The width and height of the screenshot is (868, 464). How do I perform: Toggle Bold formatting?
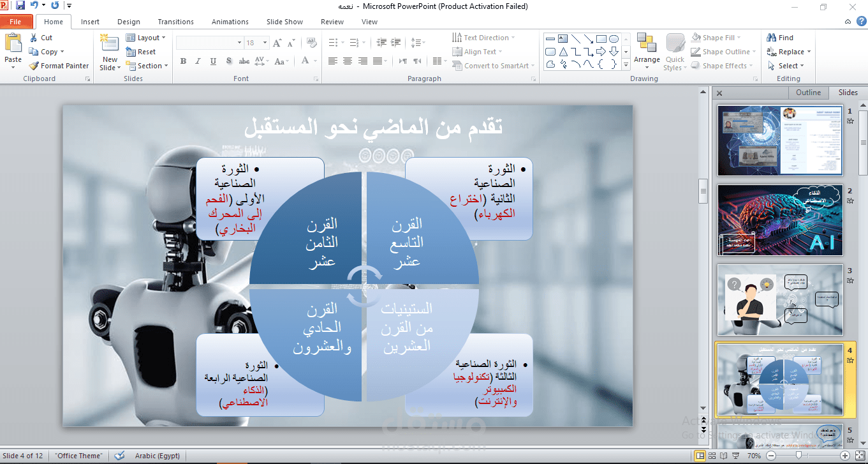pyautogui.click(x=183, y=61)
